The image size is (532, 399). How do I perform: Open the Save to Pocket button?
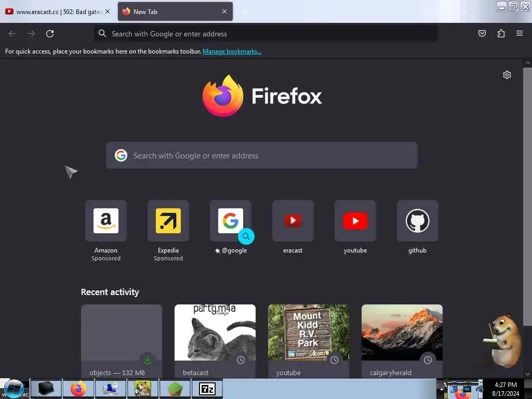(x=482, y=33)
